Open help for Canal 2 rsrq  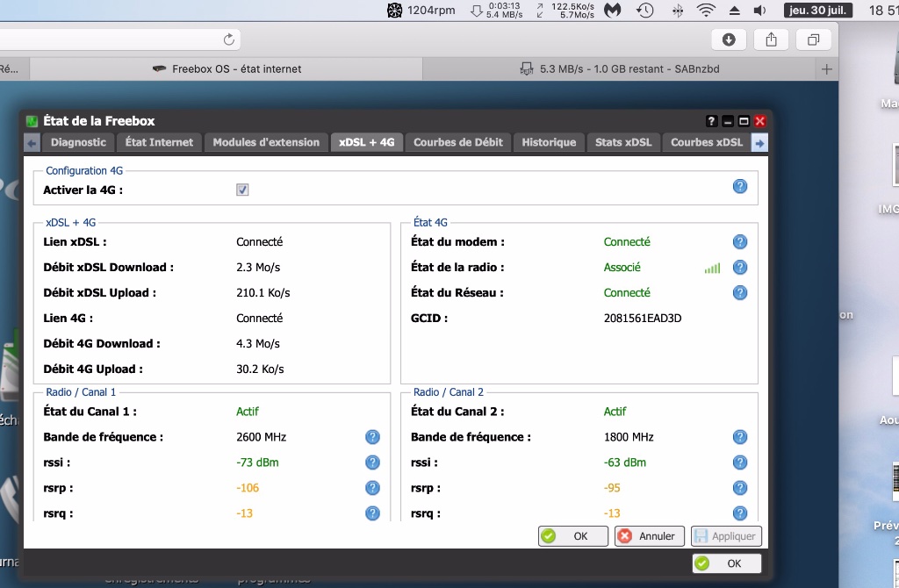point(740,513)
